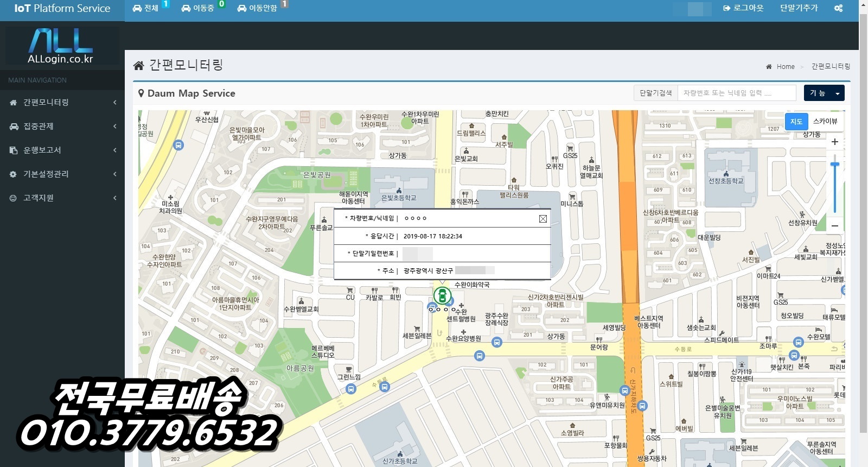Expand chevron beside 운행보고서
This screenshot has width=868, height=467.
point(114,150)
